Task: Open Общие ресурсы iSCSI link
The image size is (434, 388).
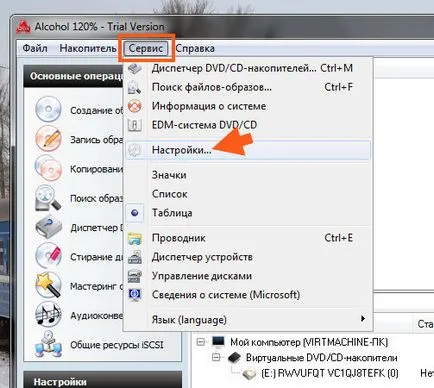Action: click(117, 345)
